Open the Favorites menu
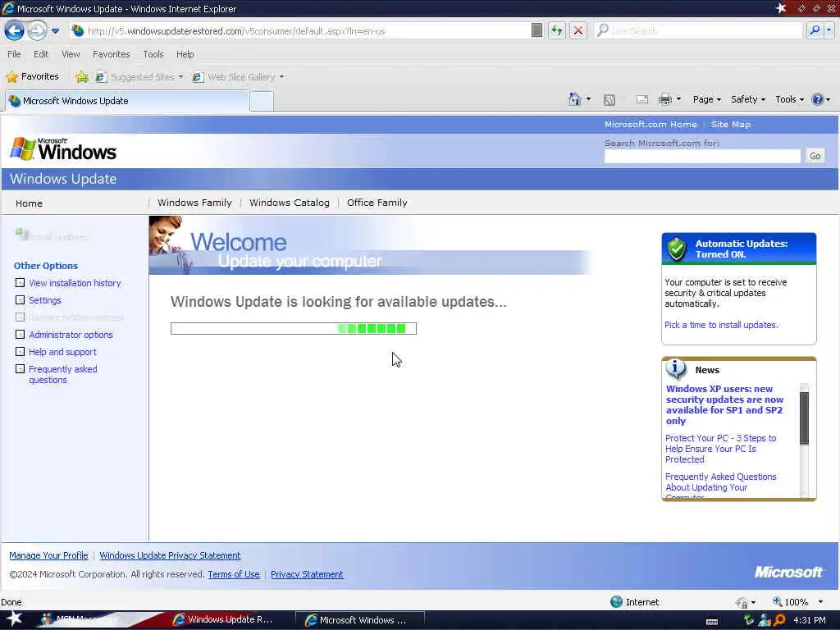The image size is (840, 630). pos(111,54)
